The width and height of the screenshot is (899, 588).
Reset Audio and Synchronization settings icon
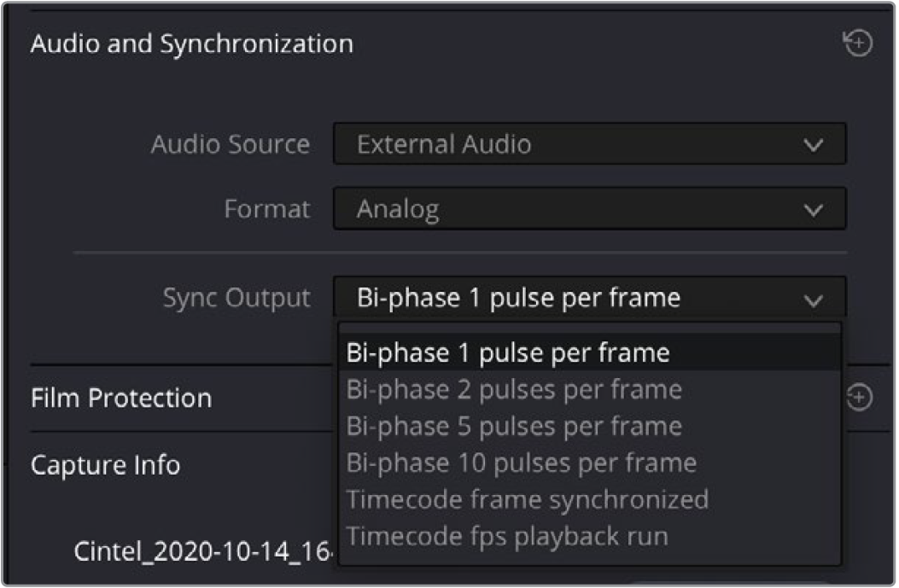[858, 43]
